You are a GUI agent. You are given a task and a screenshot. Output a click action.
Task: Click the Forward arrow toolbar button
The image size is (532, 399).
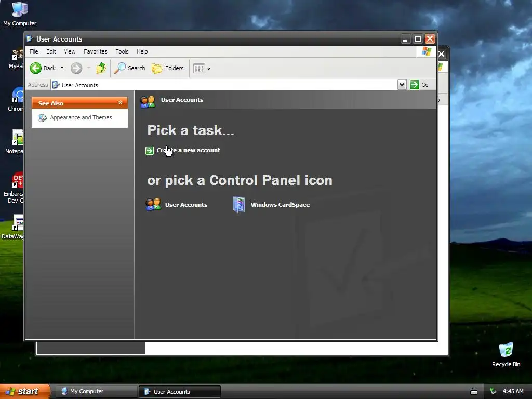click(76, 68)
